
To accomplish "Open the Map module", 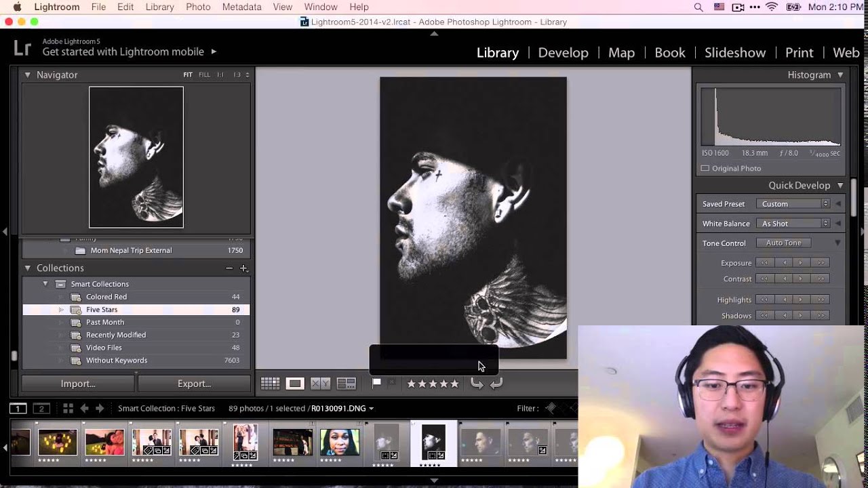I will coord(622,53).
